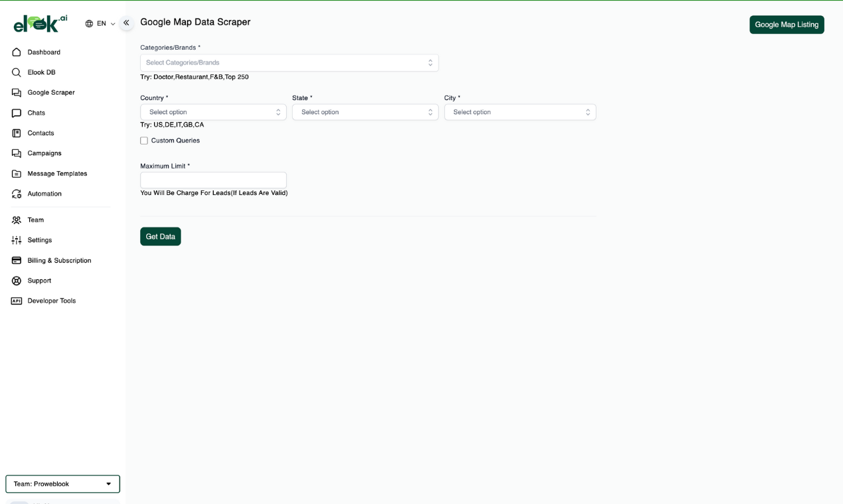Screen dimensions: 843x504
Task: Enable the Custom Queries checkbox
Action: [144, 141]
